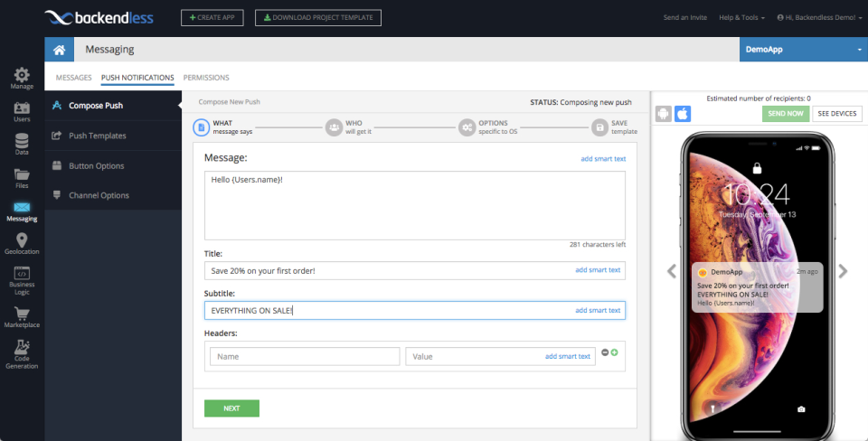Select the Messaging envelope icon

click(x=22, y=208)
